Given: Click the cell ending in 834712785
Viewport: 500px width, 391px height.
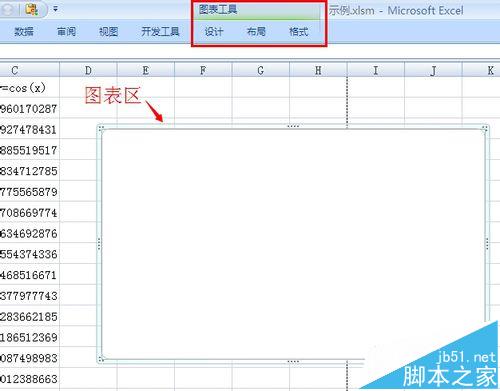Looking at the screenshot, I should pyautogui.click(x=30, y=171).
